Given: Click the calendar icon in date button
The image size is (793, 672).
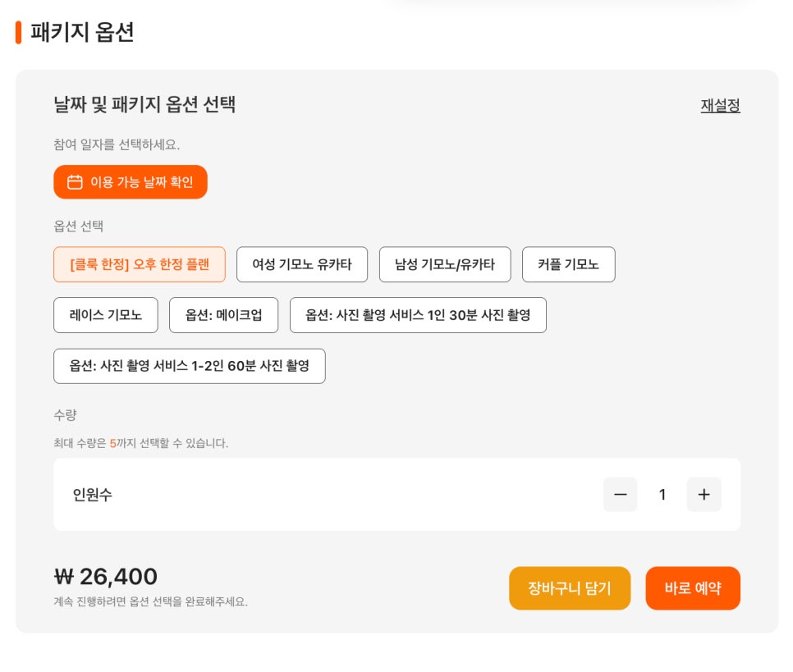Looking at the screenshot, I should pyautogui.click(x=75, y=182).
